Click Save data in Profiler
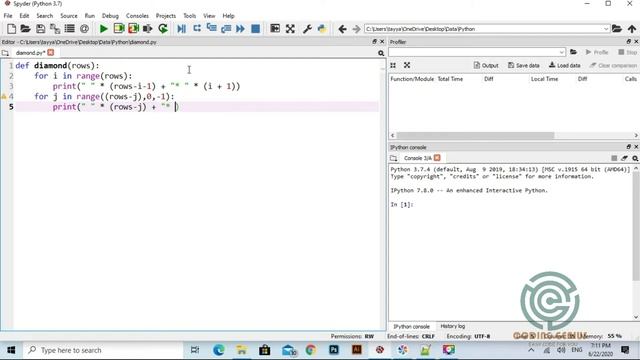Image resolution: width=640 pixels, height=360 pixels. (x=524, y=65)
